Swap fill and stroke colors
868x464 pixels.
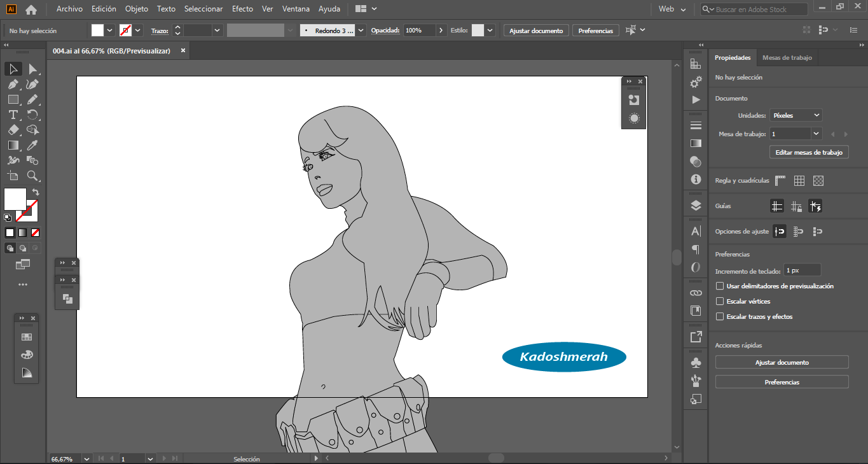pyautogui.click(x=36, y=192)
